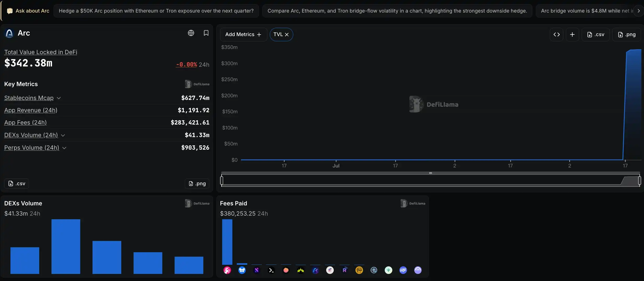The image size is (644, 281).
Task: Click the blue W protocol icon in Fees Paid
Action: pos(242,270)
